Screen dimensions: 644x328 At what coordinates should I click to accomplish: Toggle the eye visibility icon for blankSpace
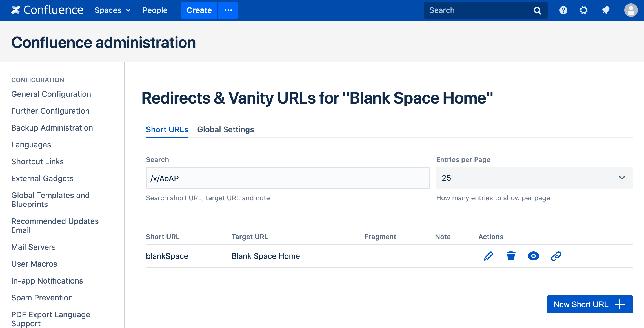coord(533,256)
